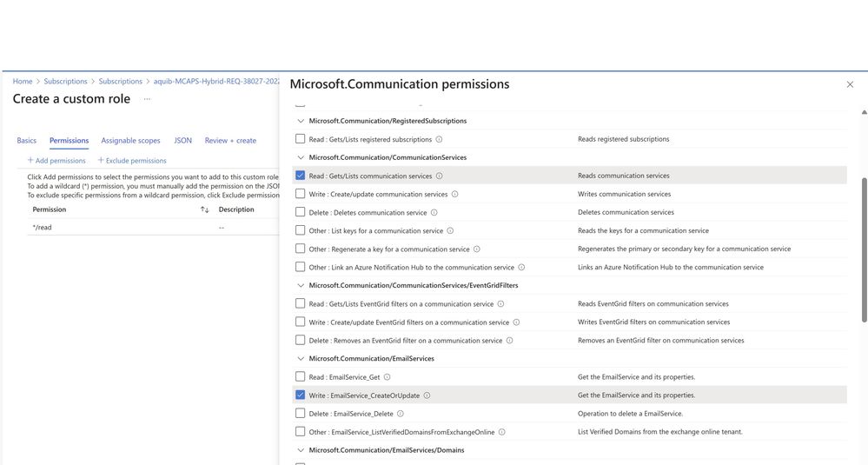This screenshot has width=868, height=465.
Task: Click the Permission column header text
Action: (x=50, y=209)
